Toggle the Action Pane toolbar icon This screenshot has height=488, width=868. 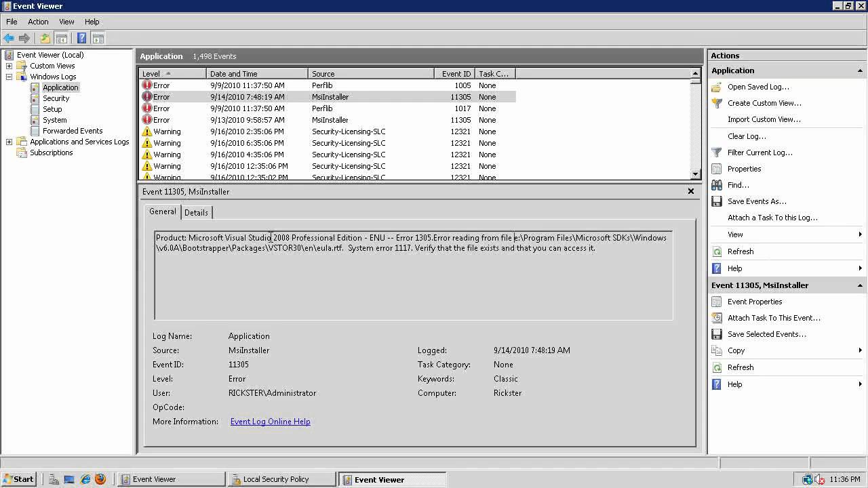click(98, 38)
